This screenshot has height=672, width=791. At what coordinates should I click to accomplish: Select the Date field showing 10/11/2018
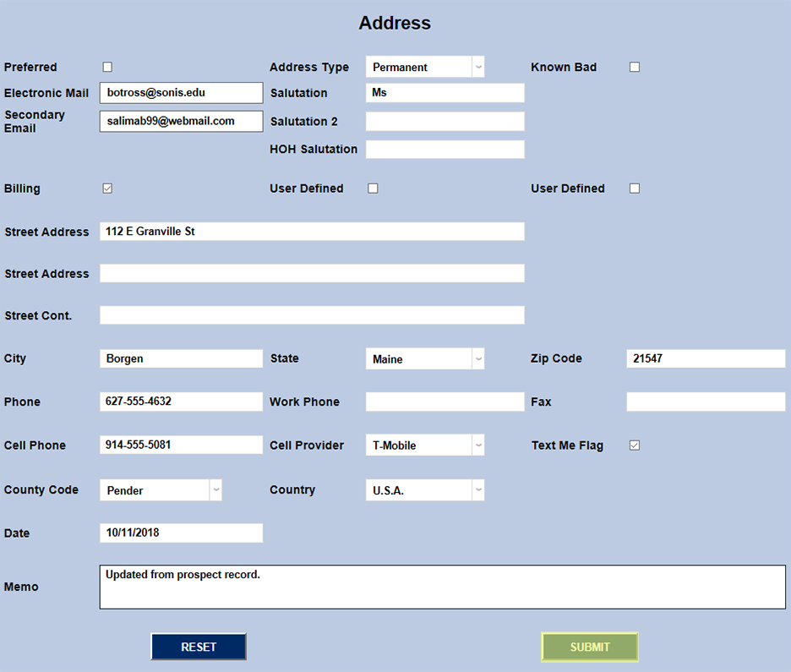point(180,533)
